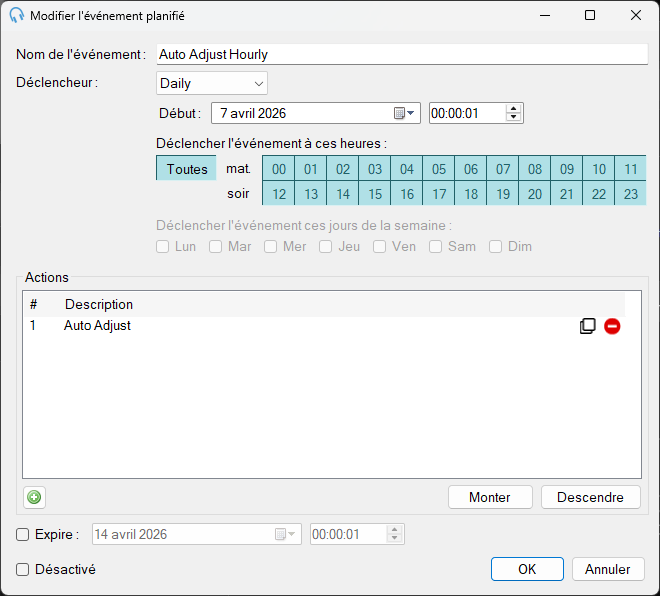Toggle the Toutes hours button
660x596 pixels.
coord(186,168)
